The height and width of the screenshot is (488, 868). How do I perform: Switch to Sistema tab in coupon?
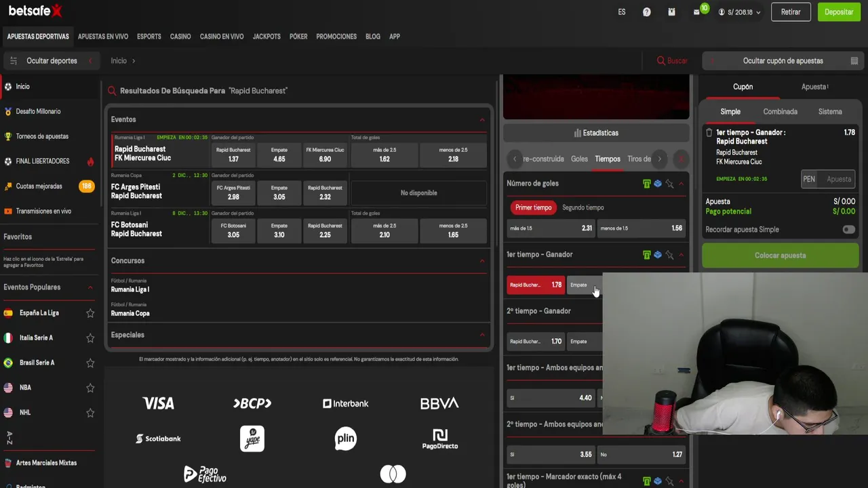[x=830, y=112]
